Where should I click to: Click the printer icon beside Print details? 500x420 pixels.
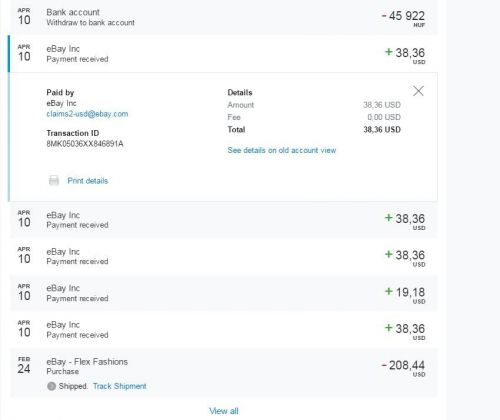54,180
